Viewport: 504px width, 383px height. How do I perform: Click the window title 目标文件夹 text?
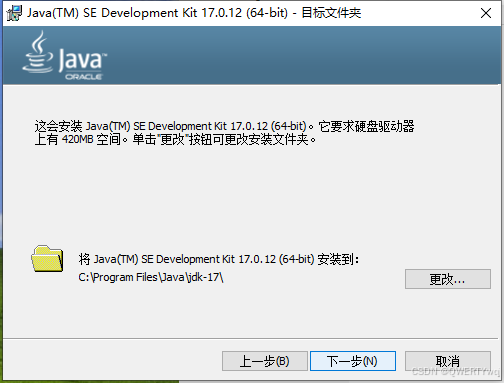(331, 13)
